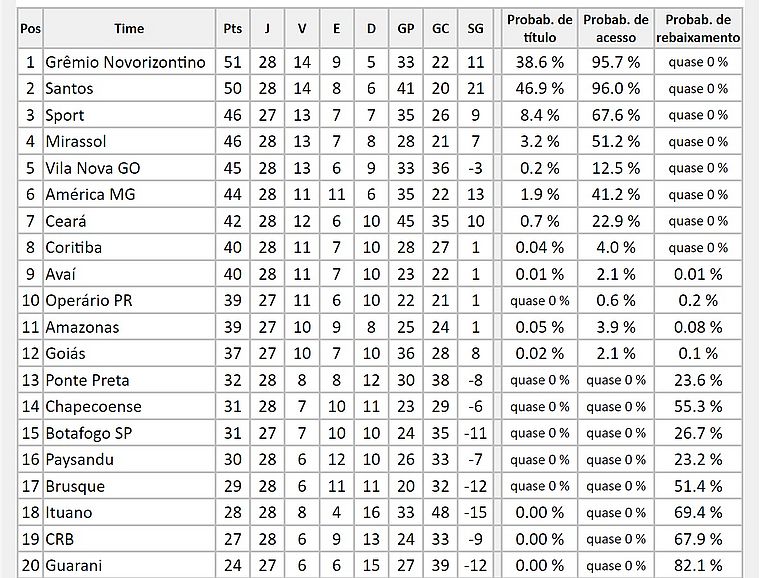Select the SG column header
Viewport: 760px width, 578px height.
click(x=475, y=29)
